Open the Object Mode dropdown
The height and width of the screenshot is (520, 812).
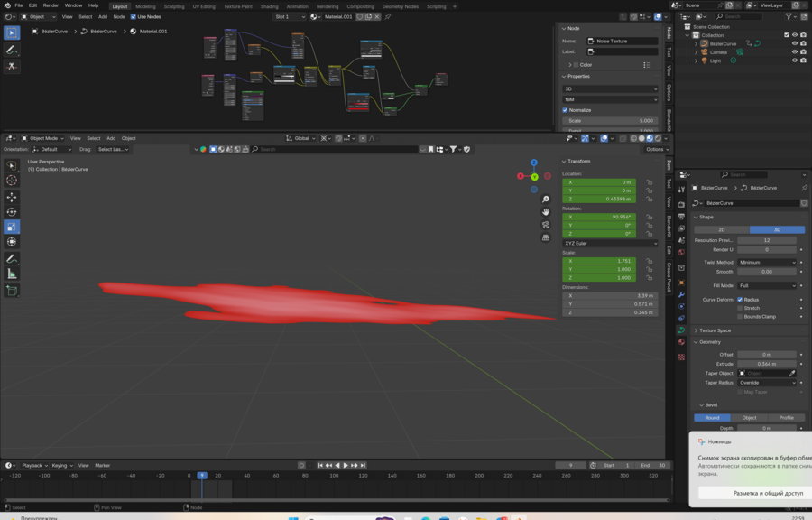tap(42, 138)
